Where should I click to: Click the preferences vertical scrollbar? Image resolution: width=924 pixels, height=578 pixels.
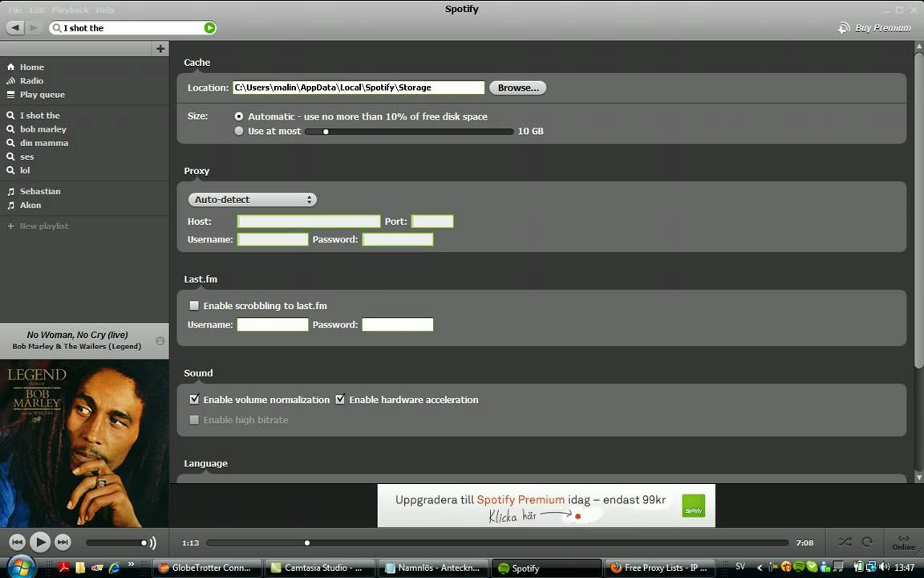(918, 210)
